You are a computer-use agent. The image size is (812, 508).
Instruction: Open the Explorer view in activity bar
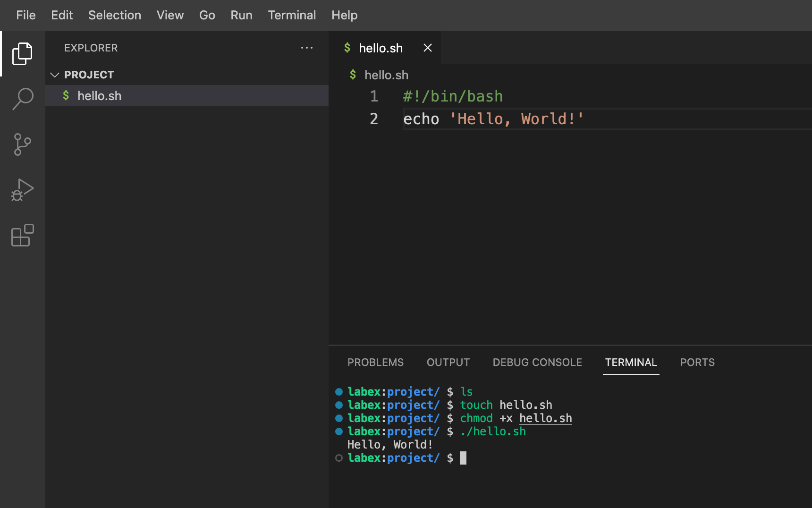click(22, 54)
